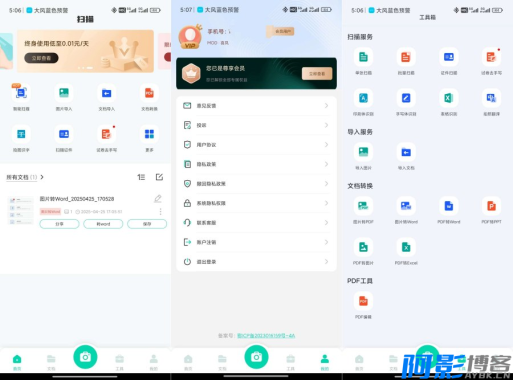Tap the VIP avatar on profile screen

[190, 37]
